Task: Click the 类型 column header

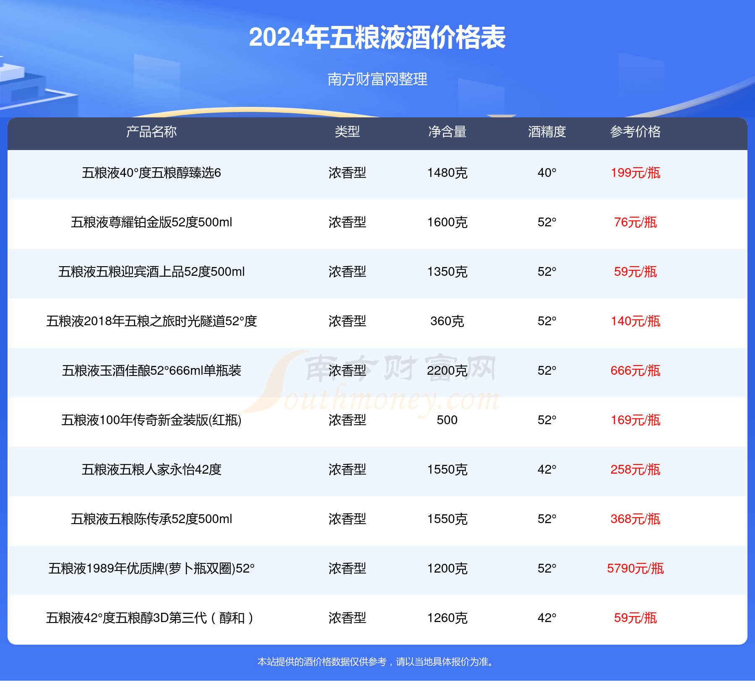Action: click(347, 132)
